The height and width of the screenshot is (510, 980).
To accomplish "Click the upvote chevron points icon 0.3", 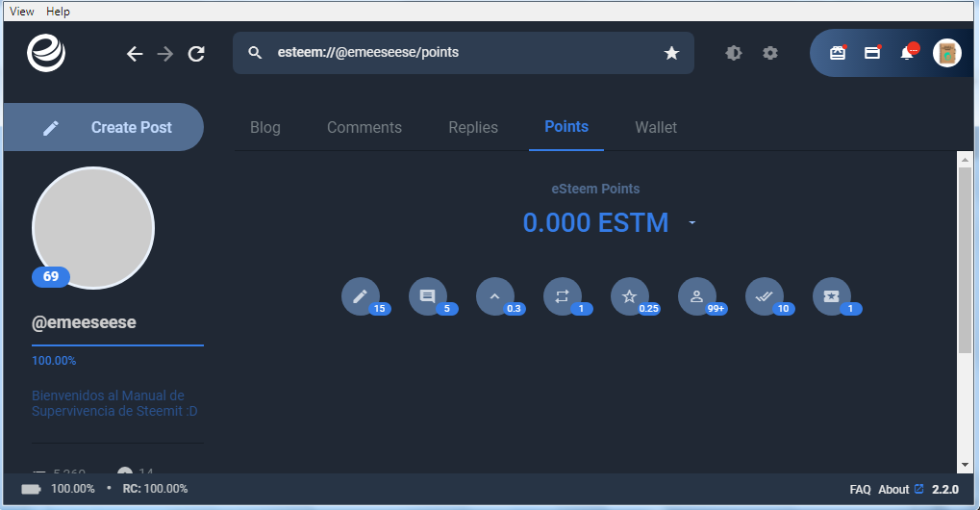I will [x=495, y=296].
